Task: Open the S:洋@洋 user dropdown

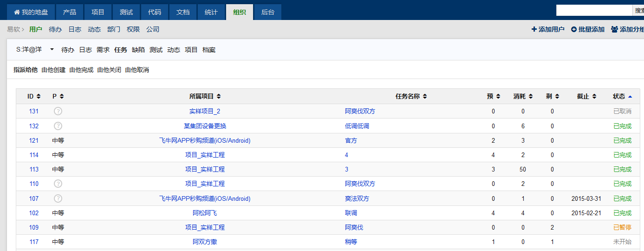Action: 35,49
